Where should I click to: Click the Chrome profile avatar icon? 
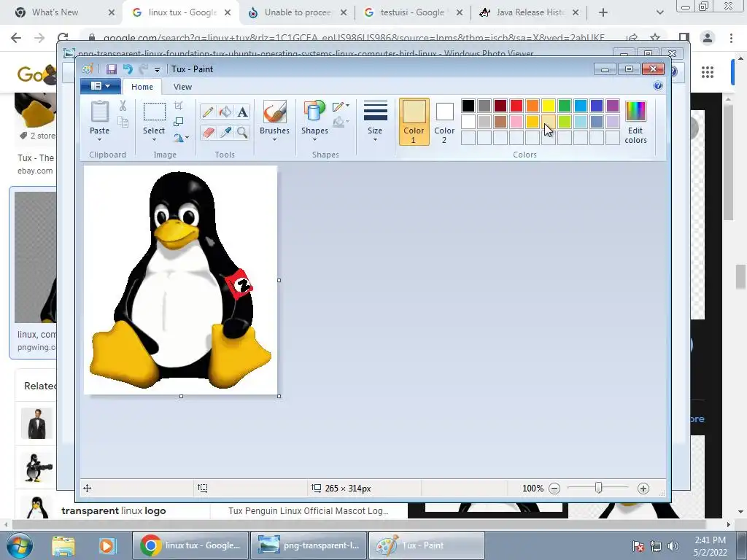[708, 38]
